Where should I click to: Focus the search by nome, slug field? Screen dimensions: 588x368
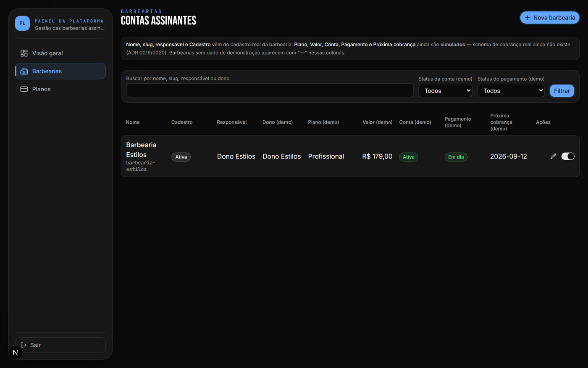(x=270, y=90)
